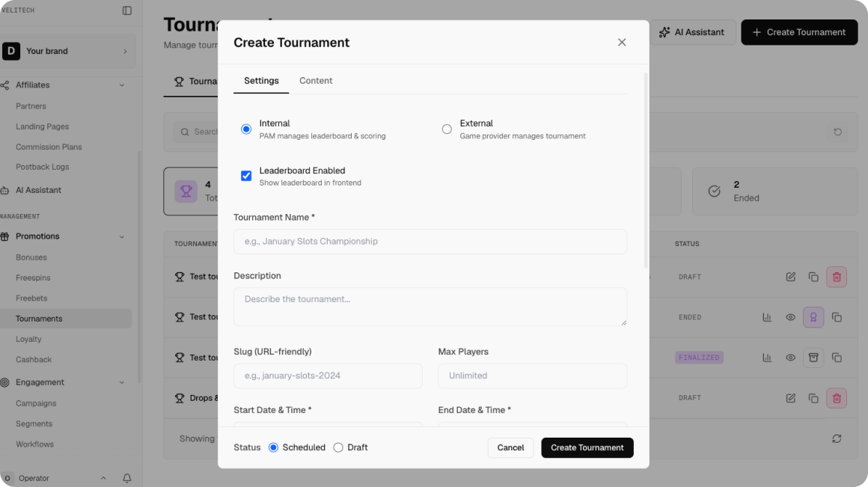View the FINALIZED tournament with eye icon

tap(790, 358)
